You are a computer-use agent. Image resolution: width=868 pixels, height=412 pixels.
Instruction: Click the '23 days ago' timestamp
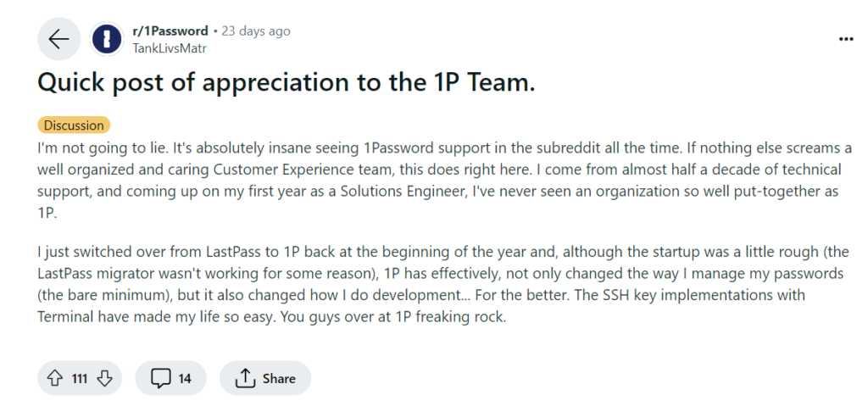pyautogui.click(x=256, y=31)
